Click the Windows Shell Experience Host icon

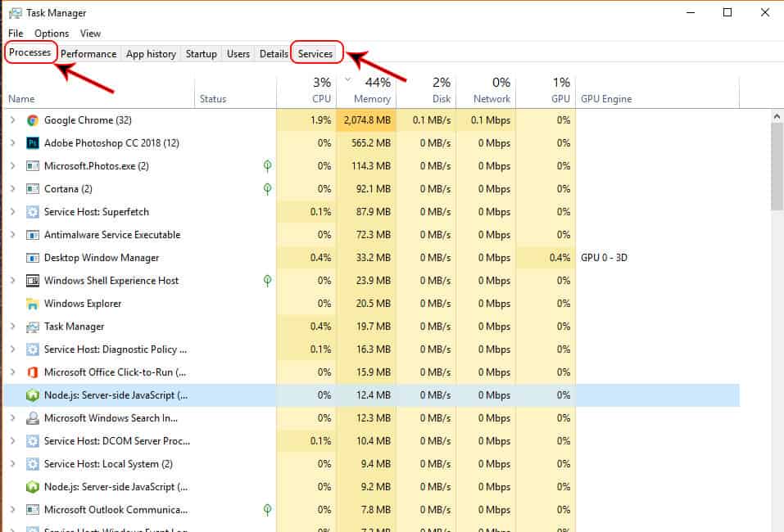click(33, 281)
